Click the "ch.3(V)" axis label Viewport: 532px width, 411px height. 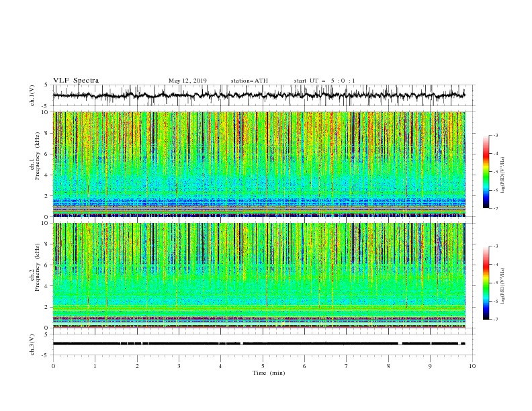click(32, 345)
